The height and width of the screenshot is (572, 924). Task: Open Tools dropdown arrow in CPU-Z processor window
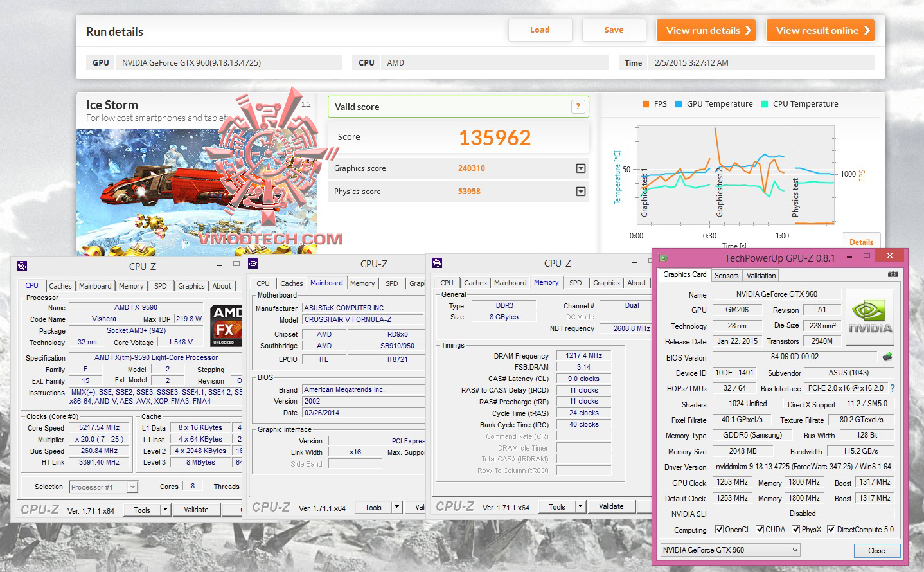pyautogui.click(x=166, y=510)
